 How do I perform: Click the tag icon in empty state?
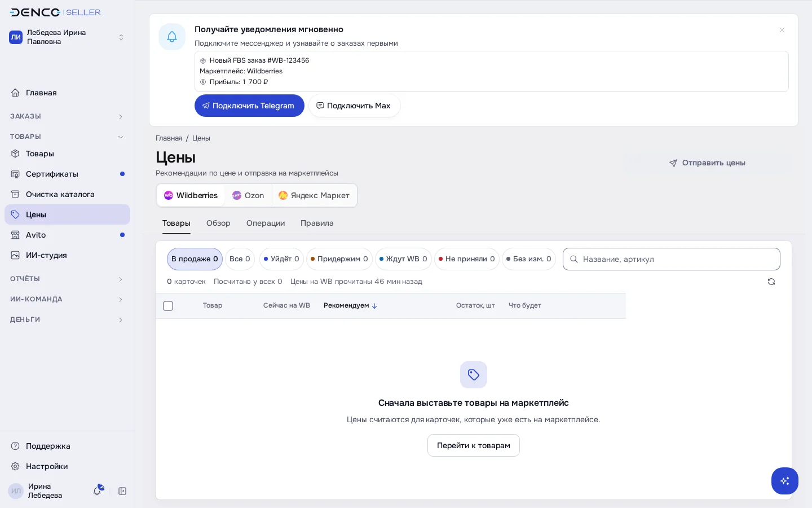474,375
